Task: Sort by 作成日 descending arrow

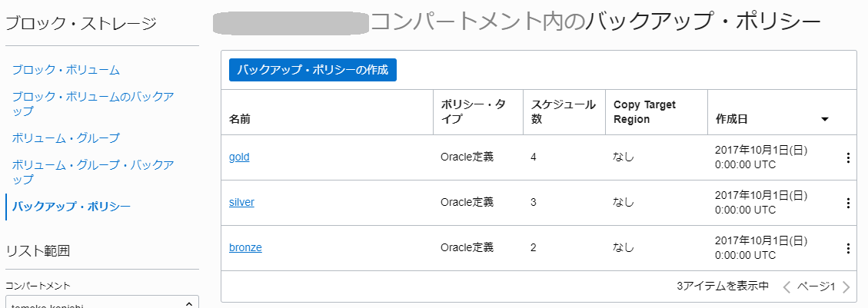Action: (824, 120)
